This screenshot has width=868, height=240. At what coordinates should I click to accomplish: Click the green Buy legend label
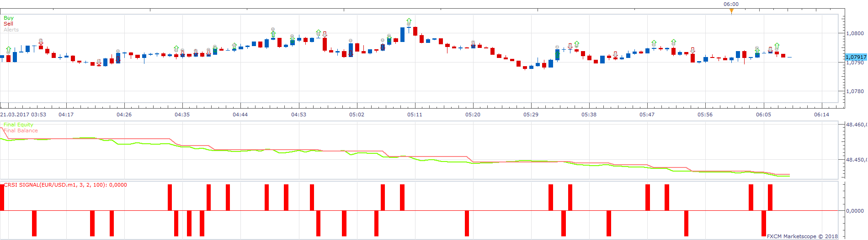click(x=9, y=18)
